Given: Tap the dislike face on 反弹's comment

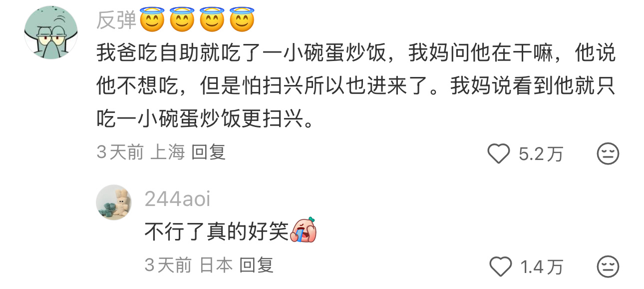Looking at the screenshot, I should [608, 153].
